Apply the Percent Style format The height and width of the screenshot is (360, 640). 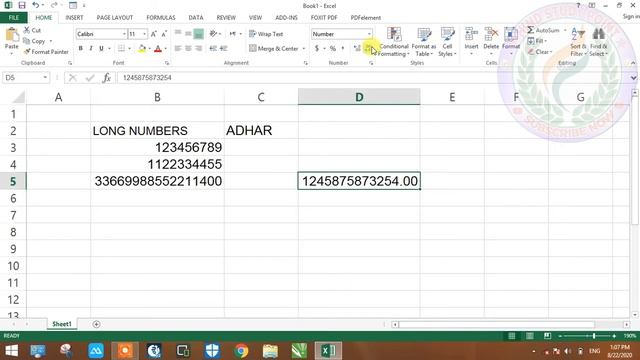click(333, 49)
